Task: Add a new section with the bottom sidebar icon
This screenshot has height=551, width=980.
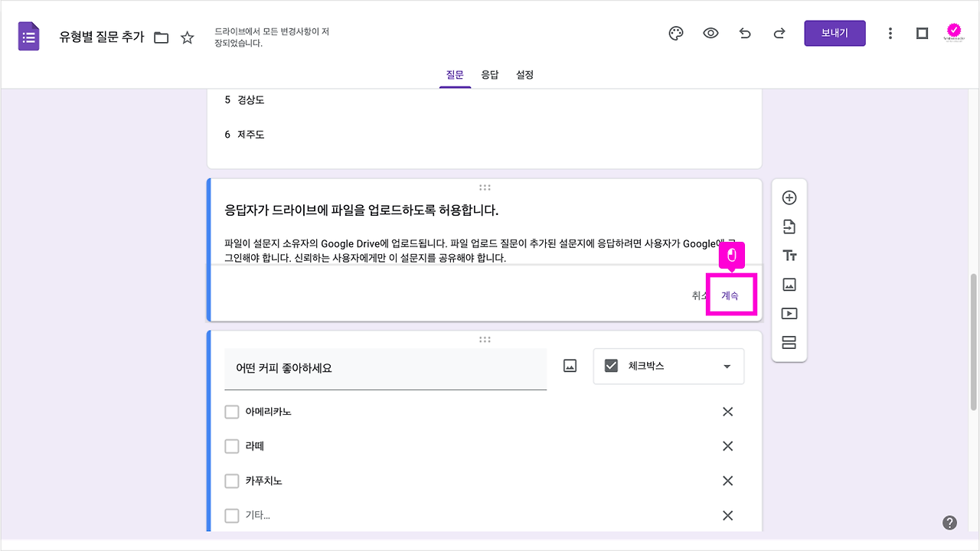Action: point(789,342)
